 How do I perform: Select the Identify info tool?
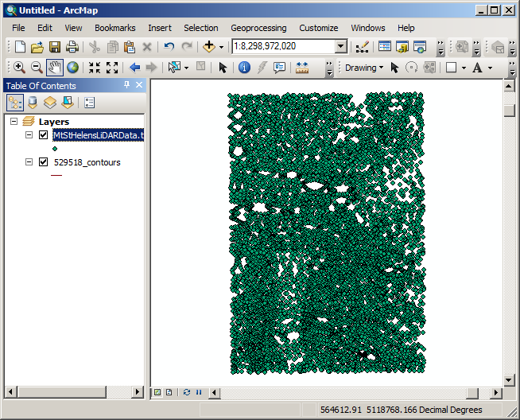[x=244, y=68]
